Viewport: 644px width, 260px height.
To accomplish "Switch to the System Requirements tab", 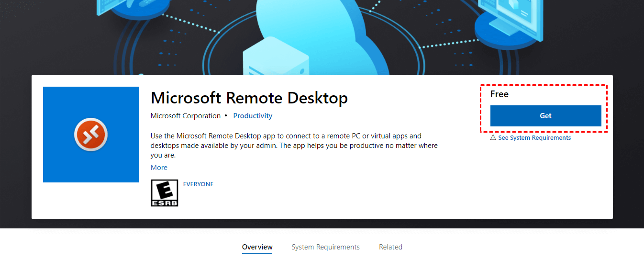I will [325, 247].
